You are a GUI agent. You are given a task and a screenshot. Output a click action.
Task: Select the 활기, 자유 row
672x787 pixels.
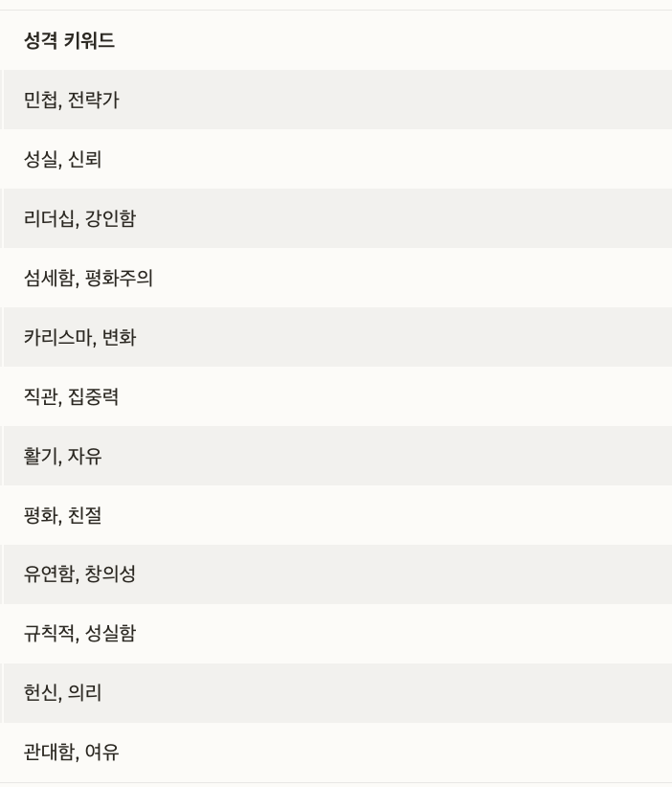tap(336, 456)
